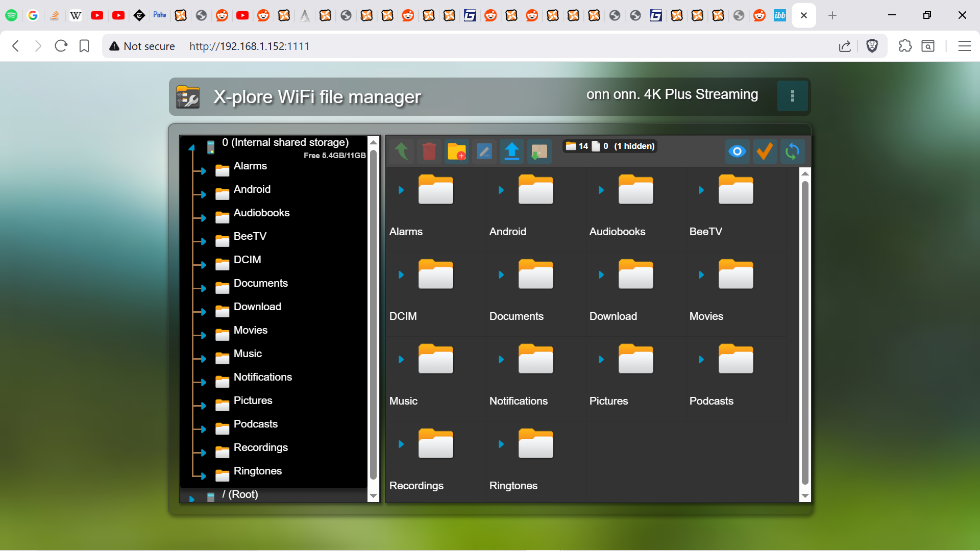Select Ringtones in the folder tree
The image size is (980, 551).
pyautogui.click(x=258, y=471)
